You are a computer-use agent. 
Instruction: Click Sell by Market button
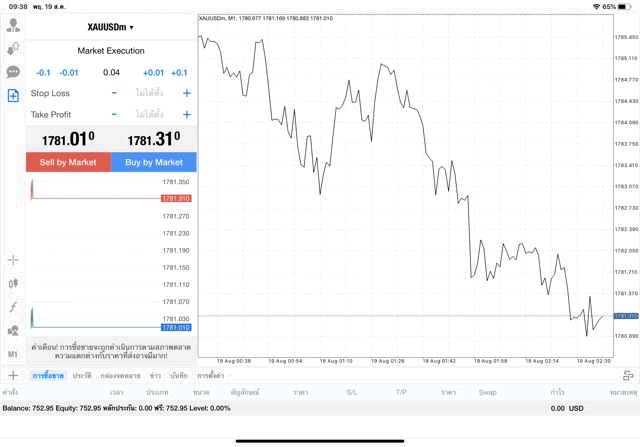point(68,162)
